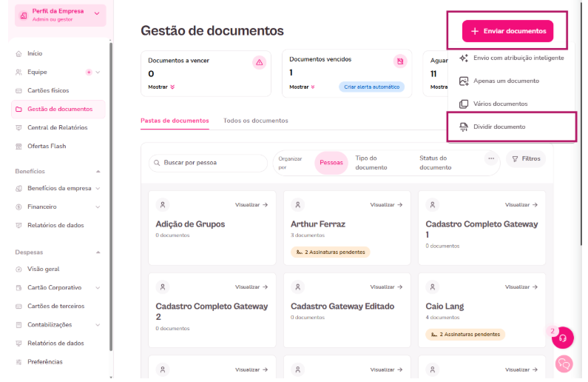Click the Contabilizações icon
Viewport: 588px width, 382px height.
click(x=18, y=325)
